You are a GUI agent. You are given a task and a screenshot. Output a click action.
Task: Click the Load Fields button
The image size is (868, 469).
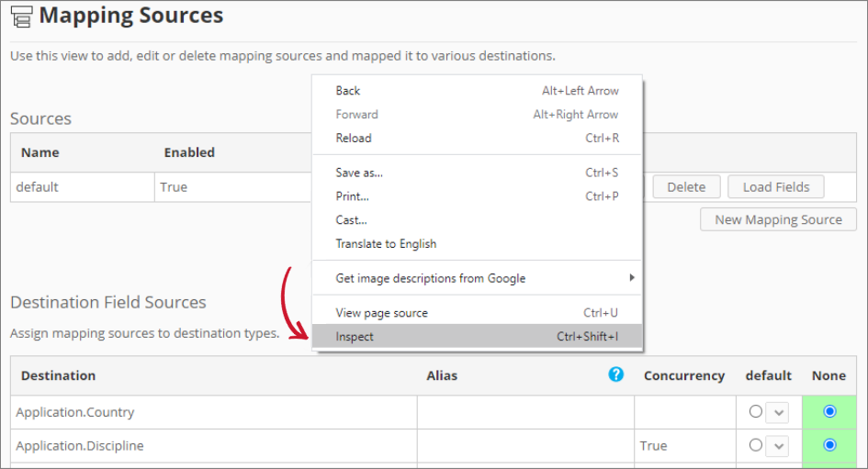(x=775, y=187)
